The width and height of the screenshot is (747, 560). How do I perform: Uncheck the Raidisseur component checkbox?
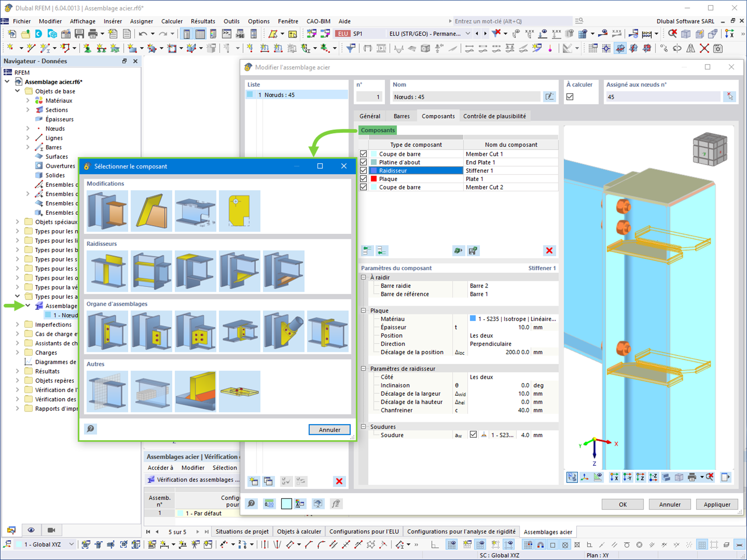click(363, 170)
